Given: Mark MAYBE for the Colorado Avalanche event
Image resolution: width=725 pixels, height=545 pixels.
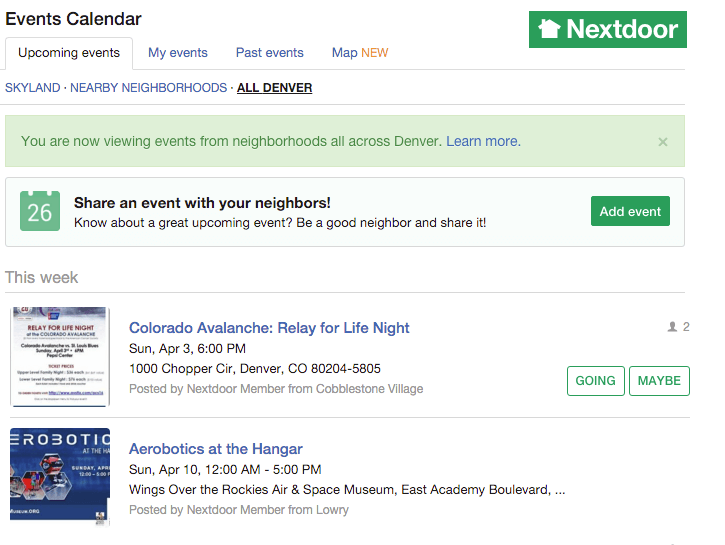Looking at the screenshot, I should 659,381.
